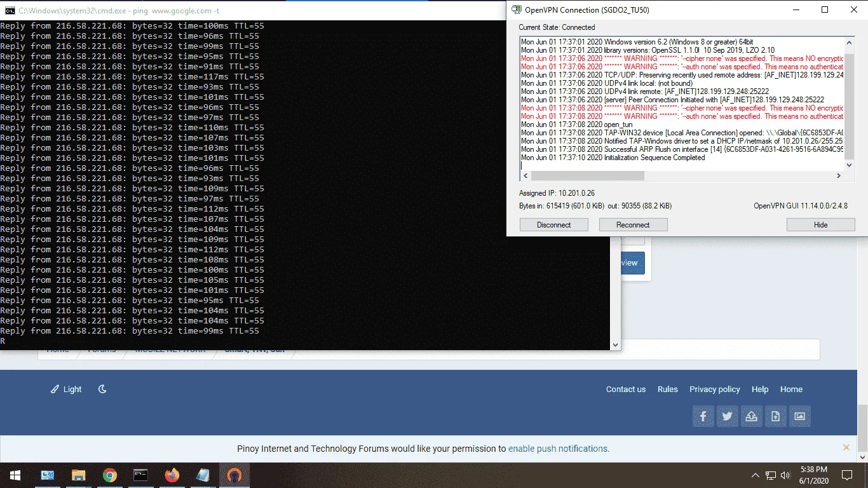The width and height of the screenshot is (868, 488).
Task: Click the image icon in the forum footer
Action: [800, 416]
